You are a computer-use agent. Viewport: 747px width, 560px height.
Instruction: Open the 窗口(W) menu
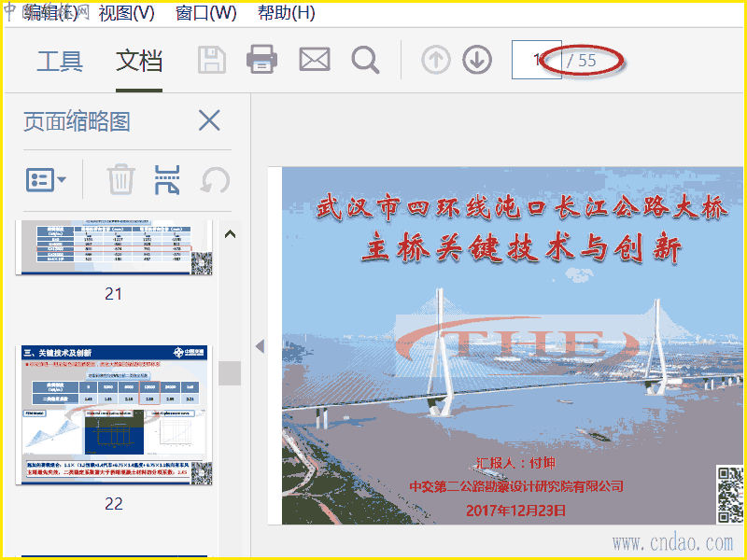click(205, 13)
